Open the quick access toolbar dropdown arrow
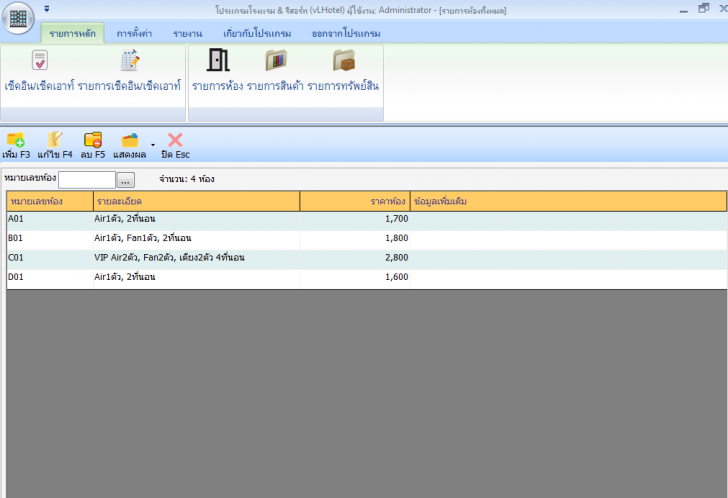728x498 pixels. point(47,9)
